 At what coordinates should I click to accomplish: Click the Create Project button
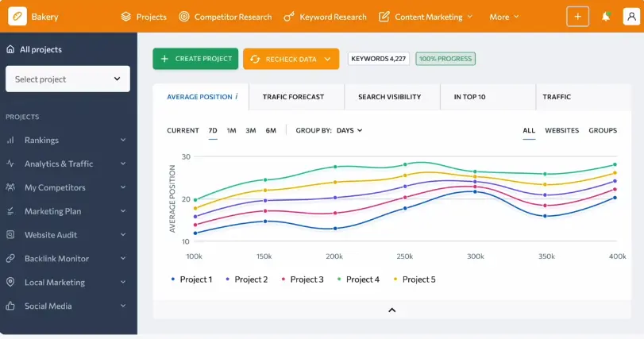pos(195,59)
